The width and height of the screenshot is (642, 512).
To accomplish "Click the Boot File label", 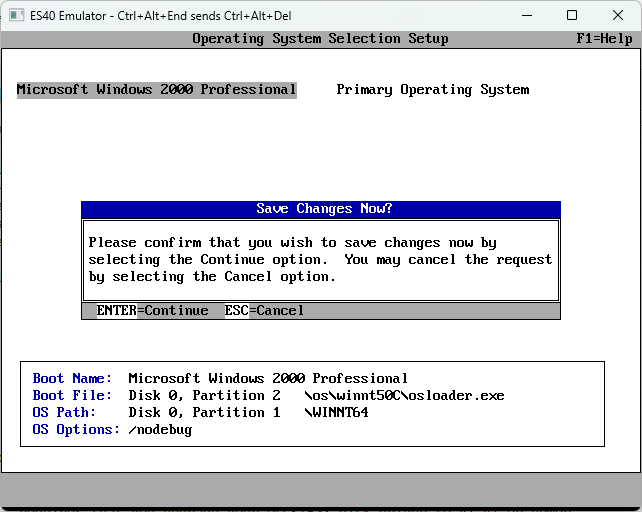I will [x=72, y=395].
